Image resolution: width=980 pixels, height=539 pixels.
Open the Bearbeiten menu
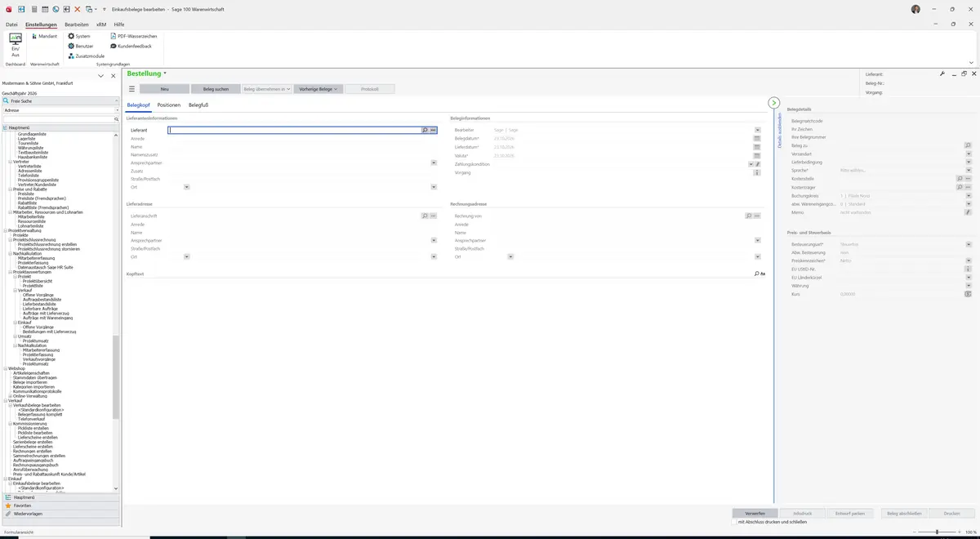pos(77,24)
